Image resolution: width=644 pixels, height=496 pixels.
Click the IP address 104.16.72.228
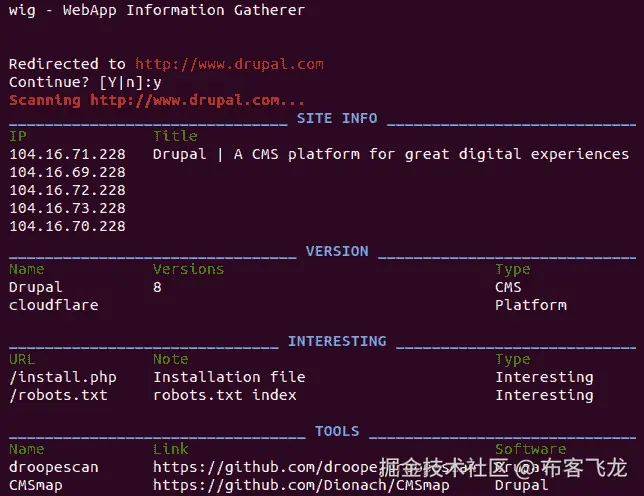click(67, 191)
